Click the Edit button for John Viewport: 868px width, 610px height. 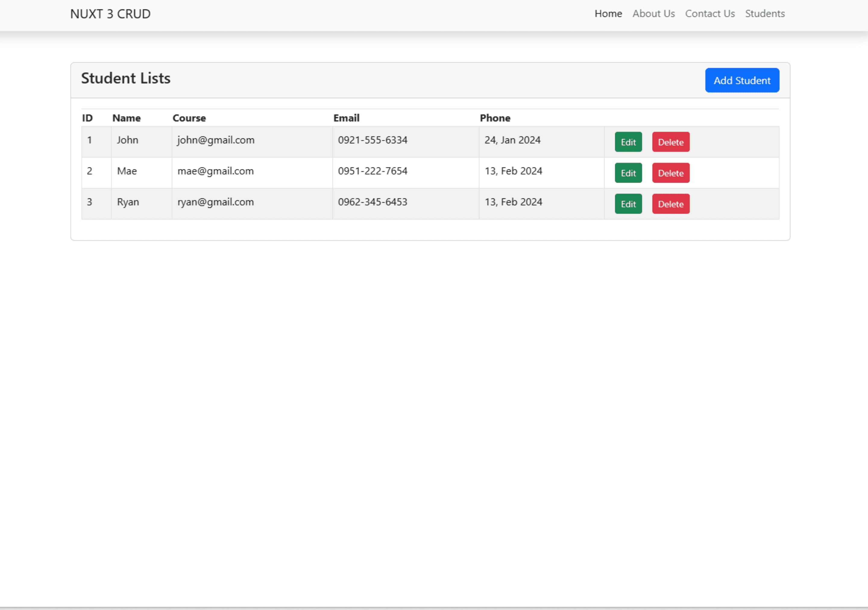point(628,142)
